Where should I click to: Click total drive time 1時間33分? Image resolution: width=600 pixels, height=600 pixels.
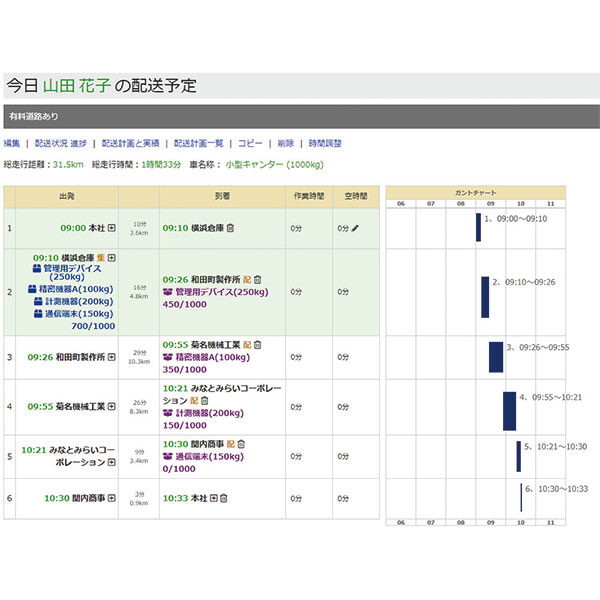coord(161,165)
